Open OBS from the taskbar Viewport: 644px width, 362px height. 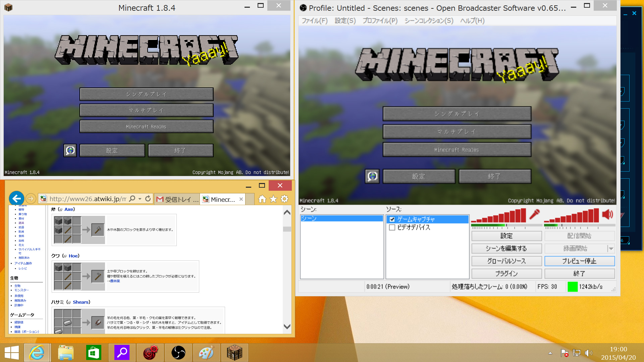click(178, 353)
